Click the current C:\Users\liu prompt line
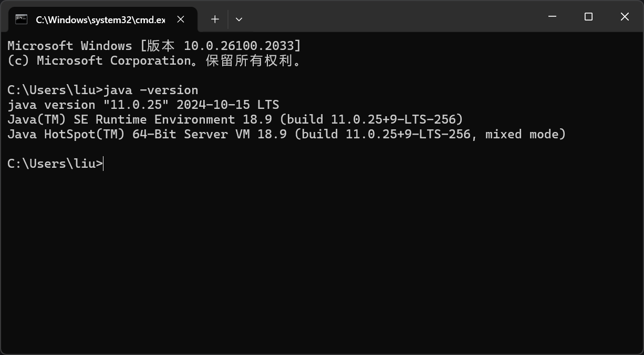Image resolution: width=644 pixels, height=355 pixels. pyautogui.click(x=53, y=164)
